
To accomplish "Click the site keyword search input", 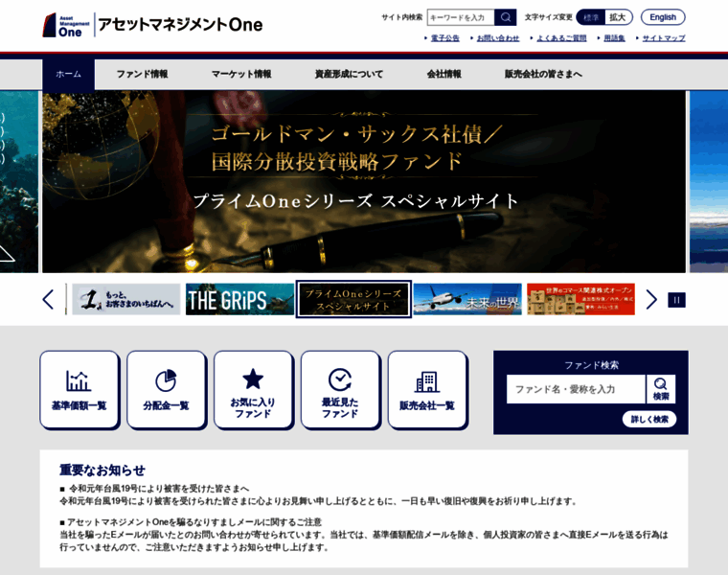I will (x=461, y=17).
